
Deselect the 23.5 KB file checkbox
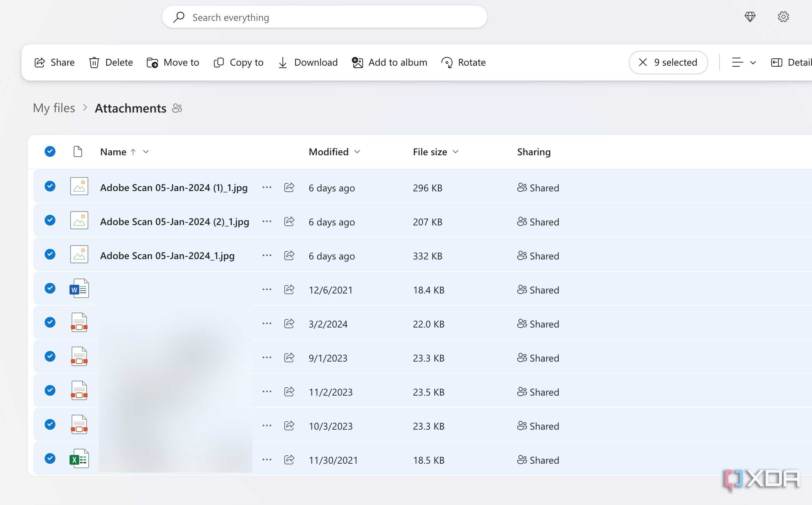pos(50,390)
